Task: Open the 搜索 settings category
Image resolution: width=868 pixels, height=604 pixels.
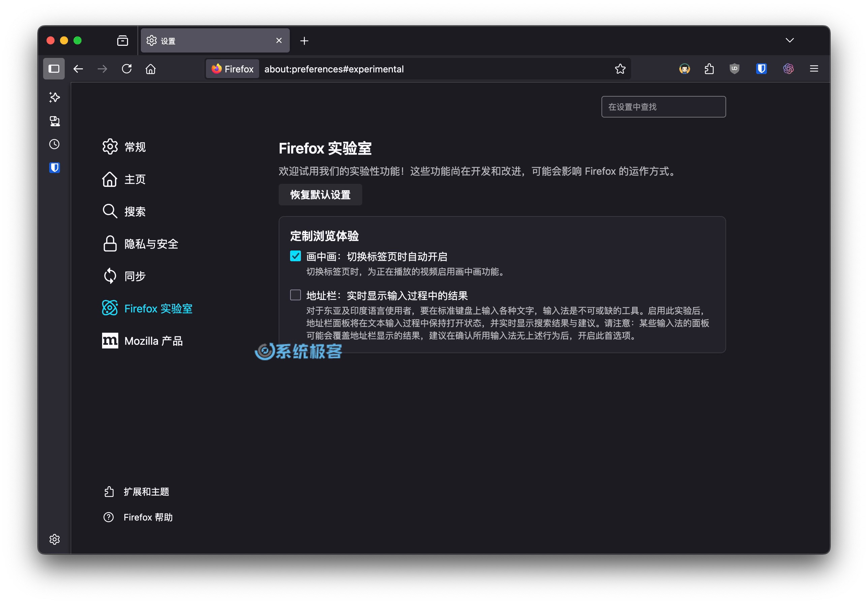Action: pyautogui.click(x=124, y=211)
